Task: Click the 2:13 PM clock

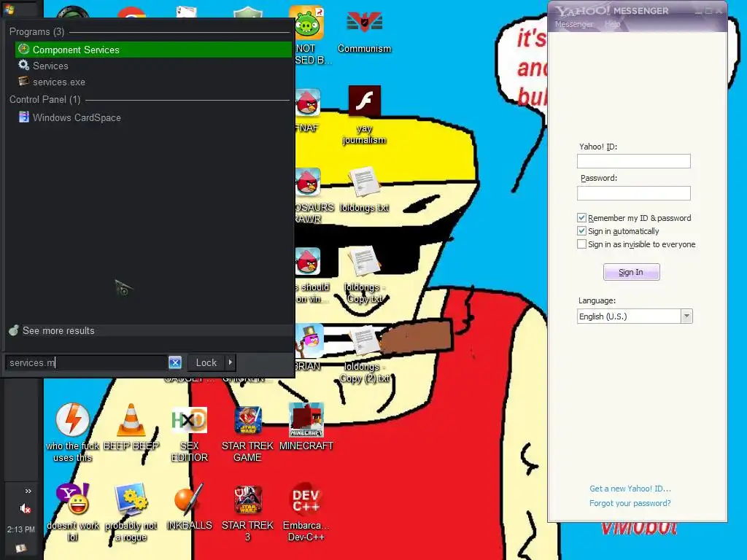Action: point(21,529)
